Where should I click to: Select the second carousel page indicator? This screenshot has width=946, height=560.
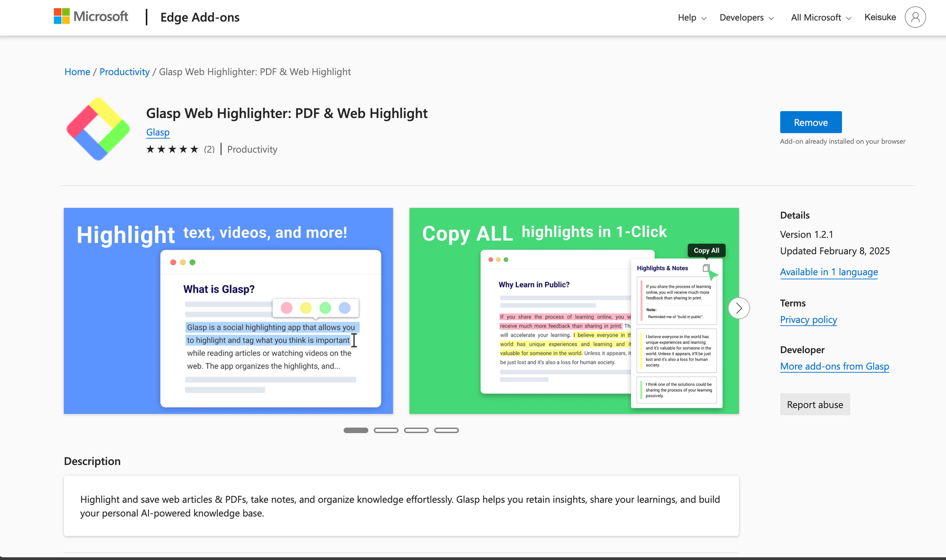point(386,430)
